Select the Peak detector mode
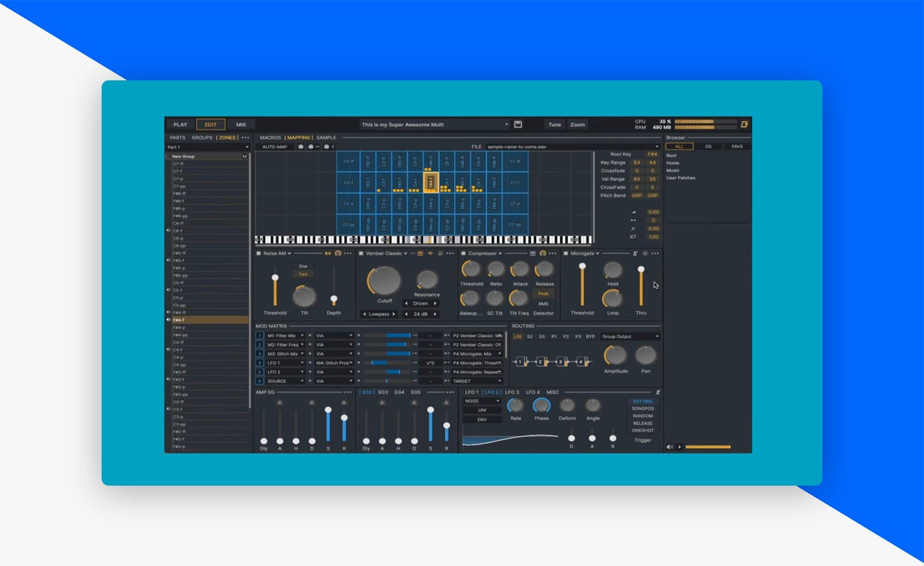Image resolution: width=924 pixels, height=566 pixels. tap(543, 294)
